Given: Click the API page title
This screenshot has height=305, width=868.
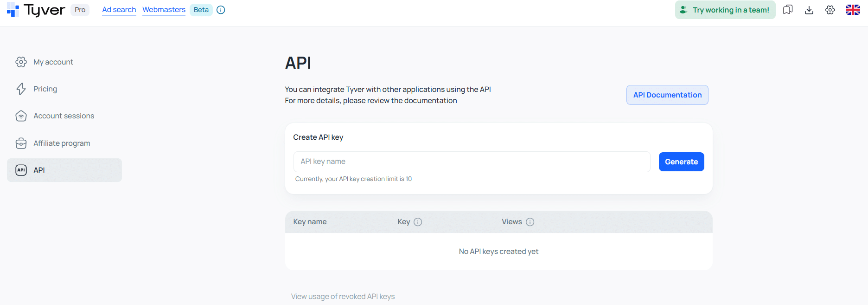Looking at the screenshot, I should click(298, 63).
